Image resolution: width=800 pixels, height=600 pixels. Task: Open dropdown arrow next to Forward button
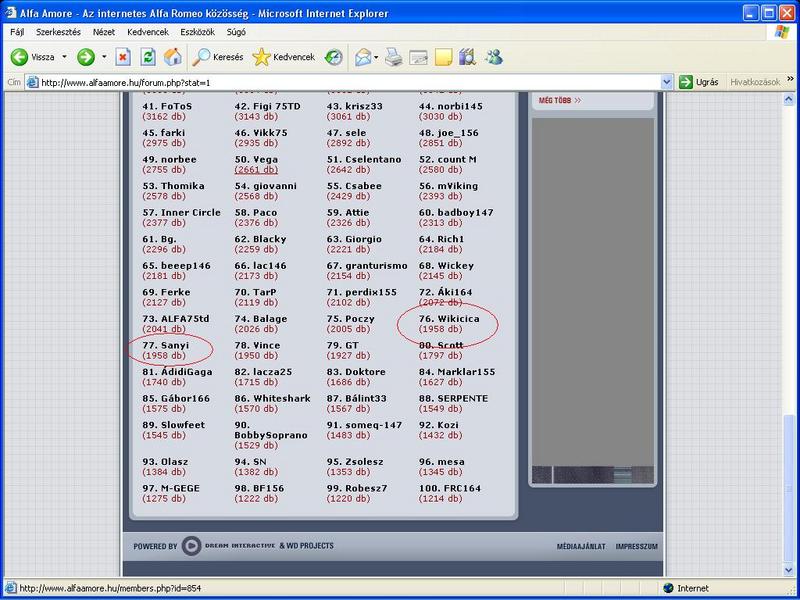104,57
